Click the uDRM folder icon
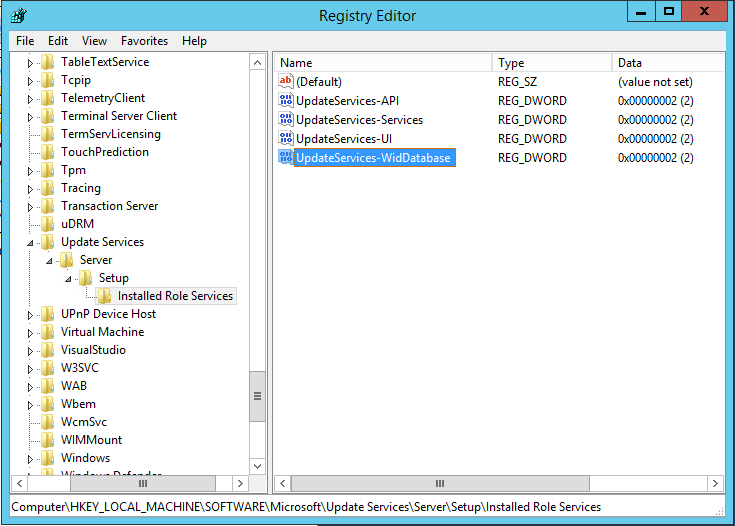This screenshot has width=735, height=526. coord(47,224)
